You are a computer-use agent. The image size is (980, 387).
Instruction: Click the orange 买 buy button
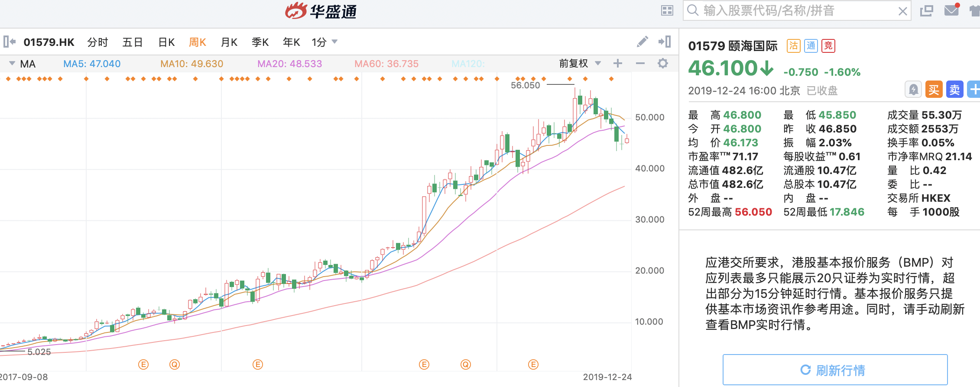point(934,90)
